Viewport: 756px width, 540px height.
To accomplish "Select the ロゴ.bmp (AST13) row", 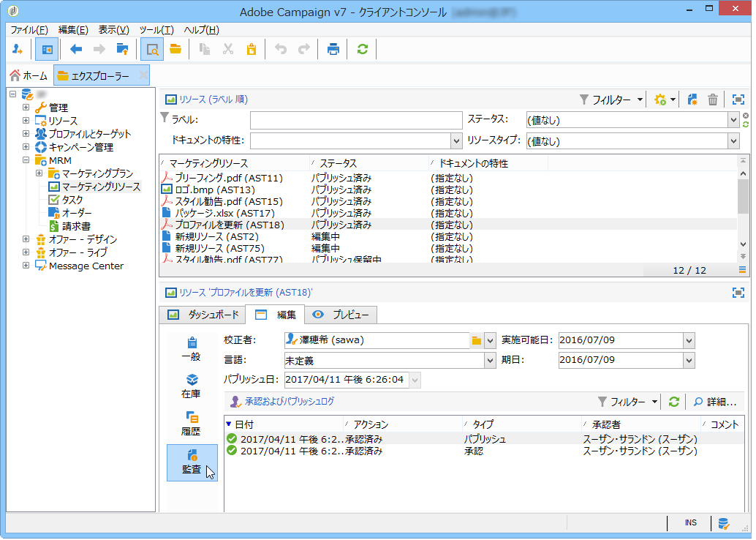I will 448,190.
